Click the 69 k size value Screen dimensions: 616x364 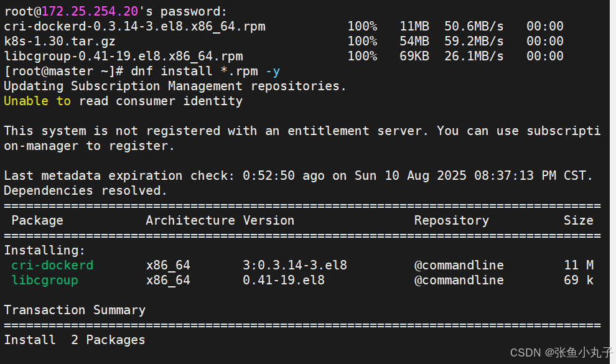click(578, 280)
